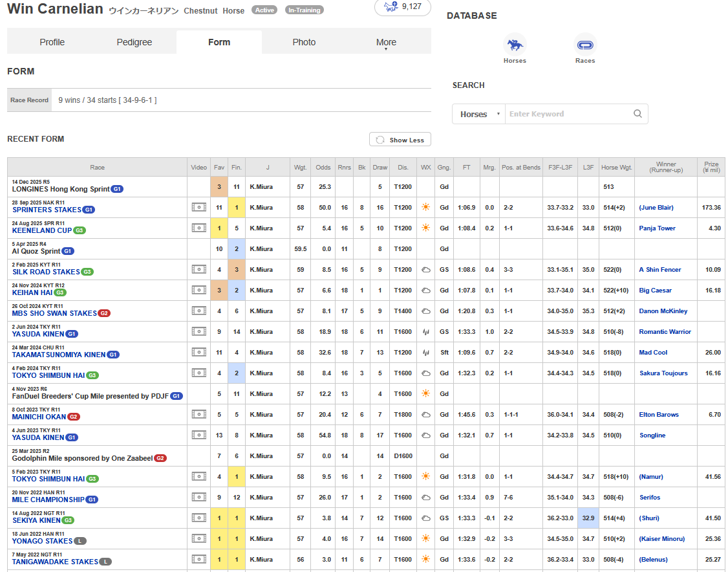Focus the Enter Keyword search field

(x=569, y=114)
